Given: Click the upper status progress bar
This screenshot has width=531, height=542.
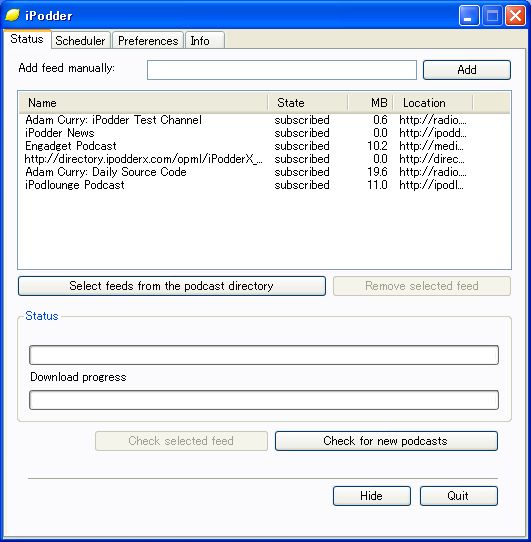Looking at the screenshot, I should 264,355.
